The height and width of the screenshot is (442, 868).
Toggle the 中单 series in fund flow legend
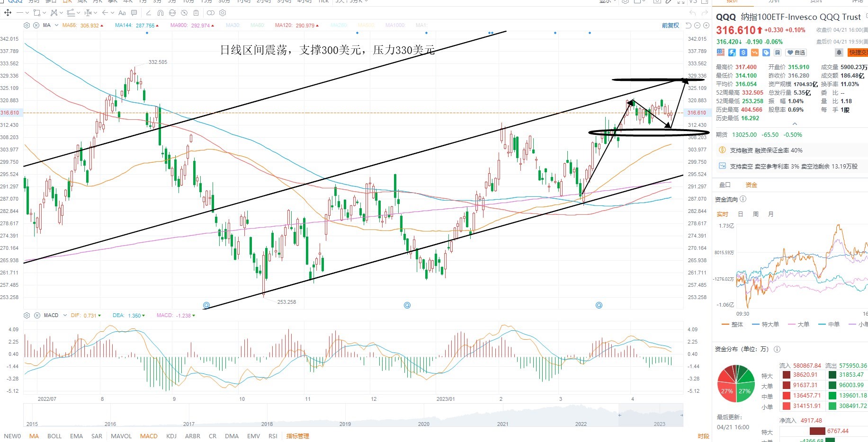tap(829, 325)
